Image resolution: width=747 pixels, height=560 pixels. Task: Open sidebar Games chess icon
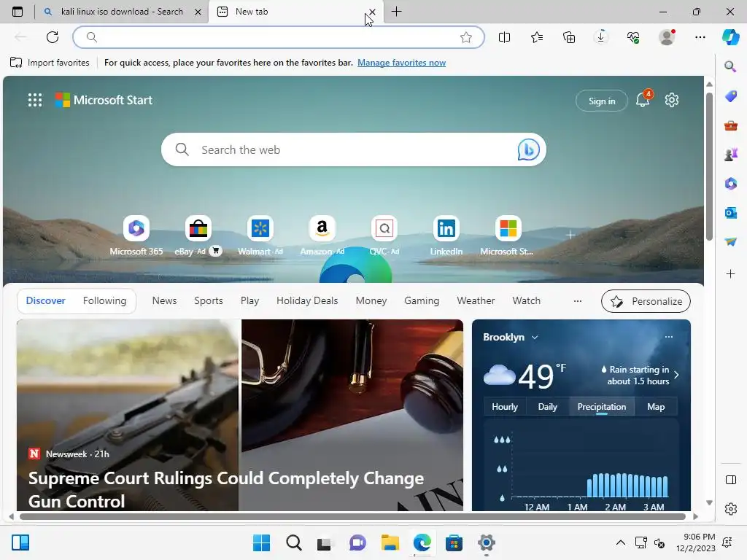[730, 155]
